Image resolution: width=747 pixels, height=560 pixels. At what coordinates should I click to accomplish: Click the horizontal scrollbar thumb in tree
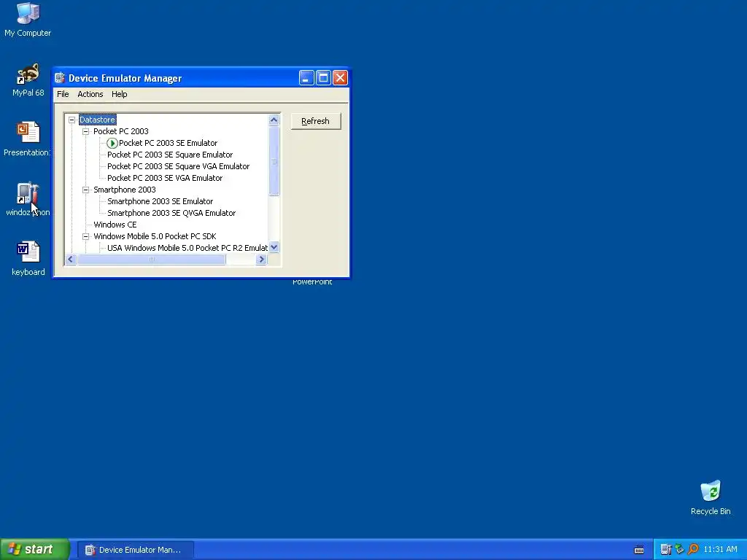click(x=152, y=260)
